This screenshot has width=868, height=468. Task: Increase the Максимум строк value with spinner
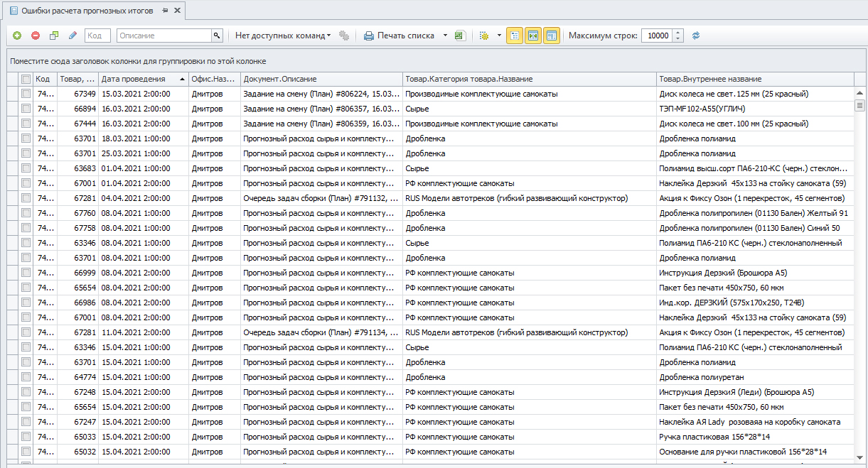[678, 32]
